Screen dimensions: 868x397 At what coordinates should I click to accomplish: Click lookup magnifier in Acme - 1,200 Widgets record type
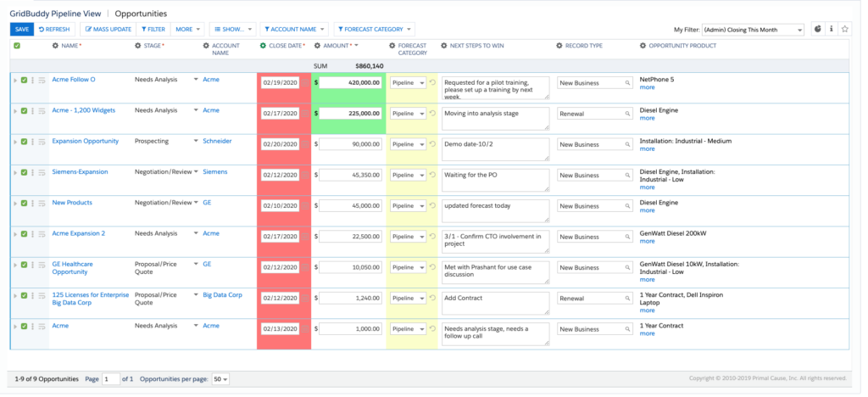click(x=628, y=114)
